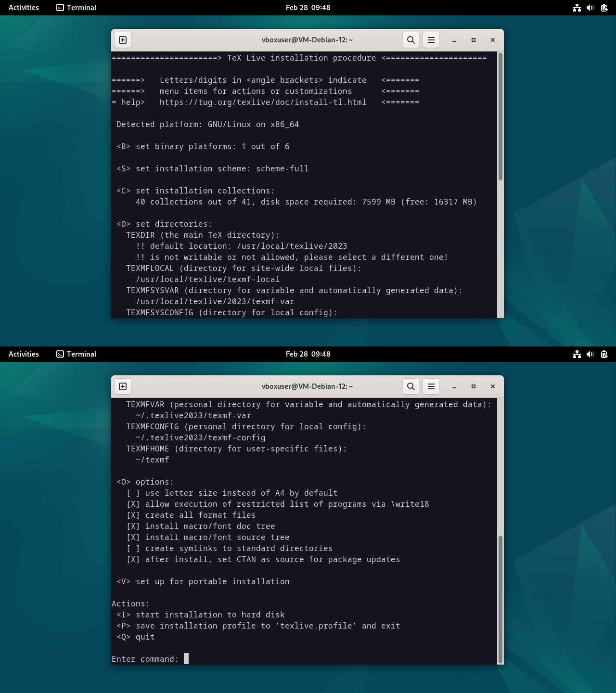Click the '~/.texlive2023/texmf-config' path
Image resolution: width=616 pixels, height=693 pixels.
click(201, 437)
